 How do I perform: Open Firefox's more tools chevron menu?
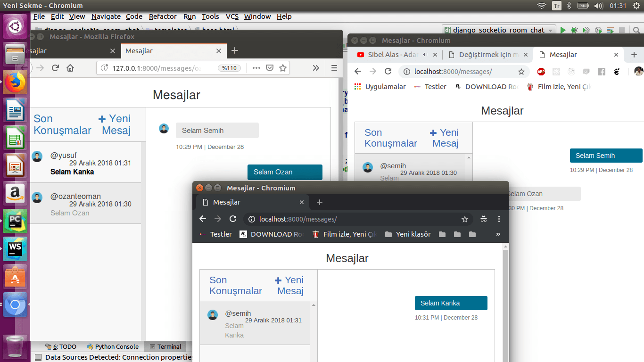(x=316, y=67)
